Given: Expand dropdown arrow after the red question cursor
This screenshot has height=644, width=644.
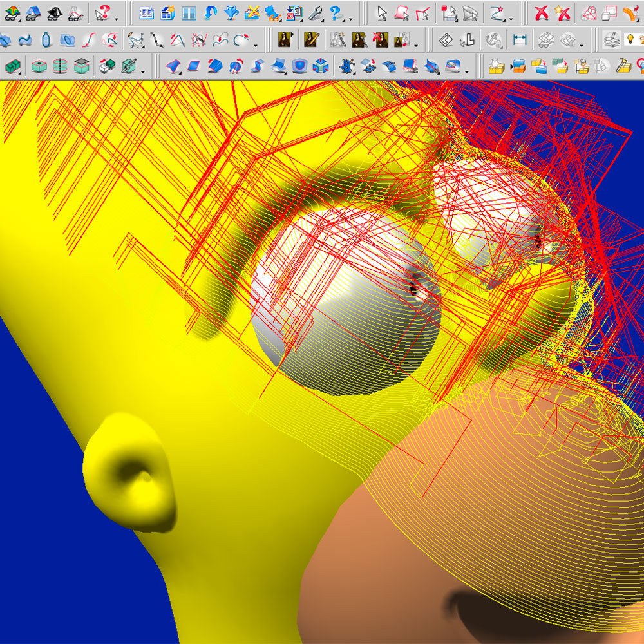Looking at the screenshot, I should tap(117, 19).
